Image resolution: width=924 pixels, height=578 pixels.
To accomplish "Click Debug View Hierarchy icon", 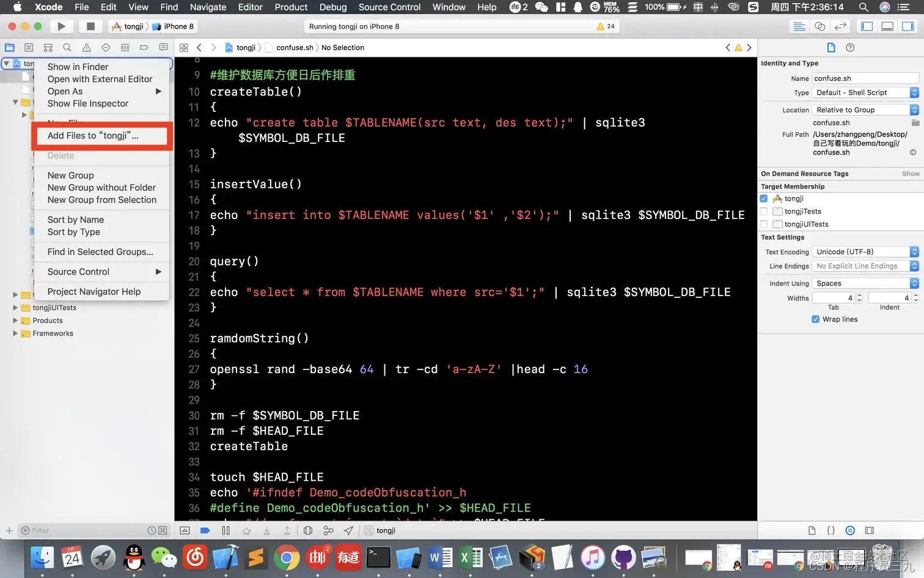I will (308, 530).
